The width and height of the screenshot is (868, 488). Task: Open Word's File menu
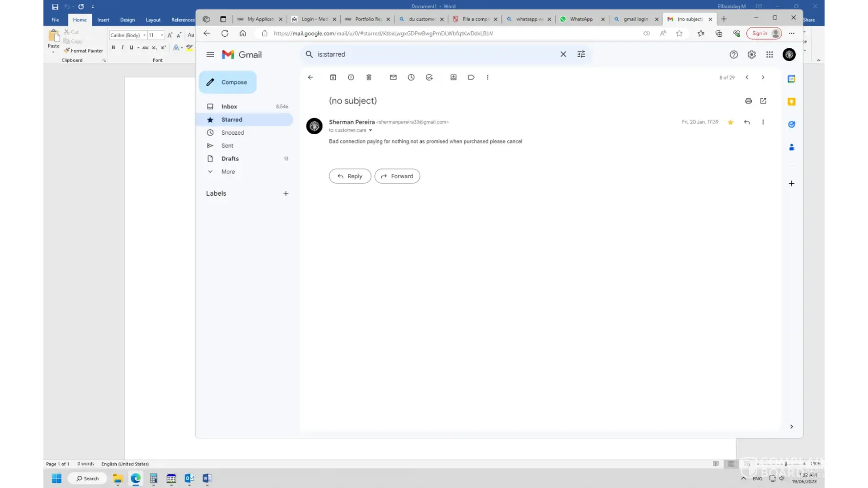(55, 20)
